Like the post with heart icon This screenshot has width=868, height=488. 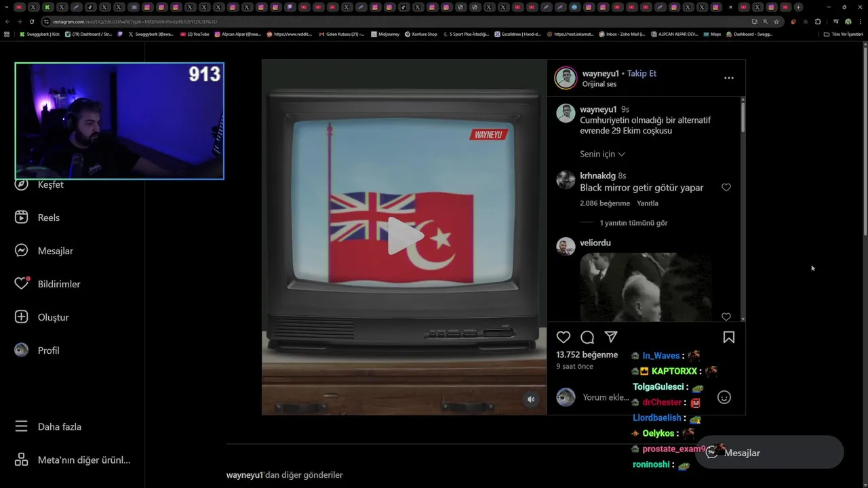[x=564, y=337]
